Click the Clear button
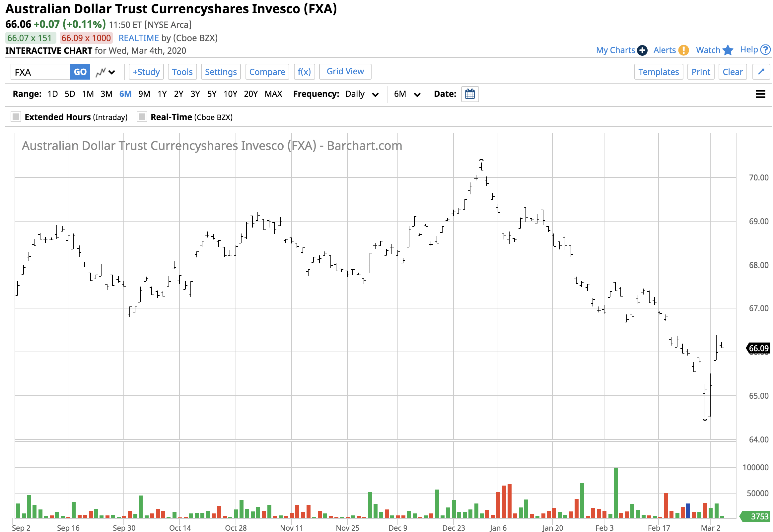 (x=732, y=72)
